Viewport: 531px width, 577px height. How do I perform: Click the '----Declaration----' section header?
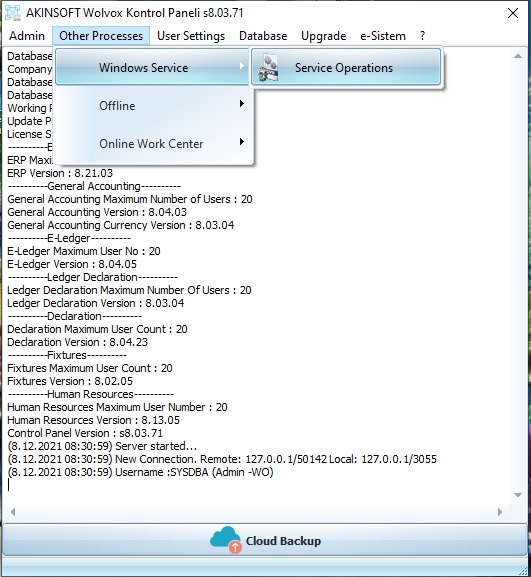pos(74,316)
